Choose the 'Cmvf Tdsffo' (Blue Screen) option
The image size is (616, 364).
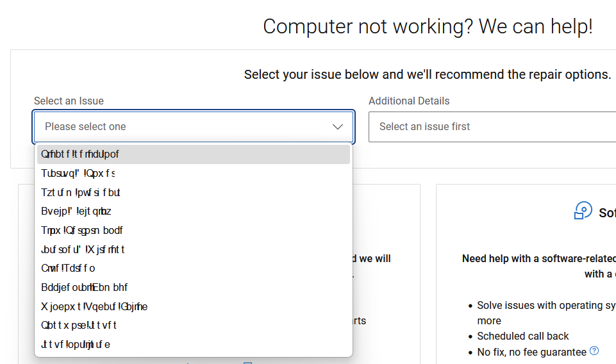coord(193,269)
